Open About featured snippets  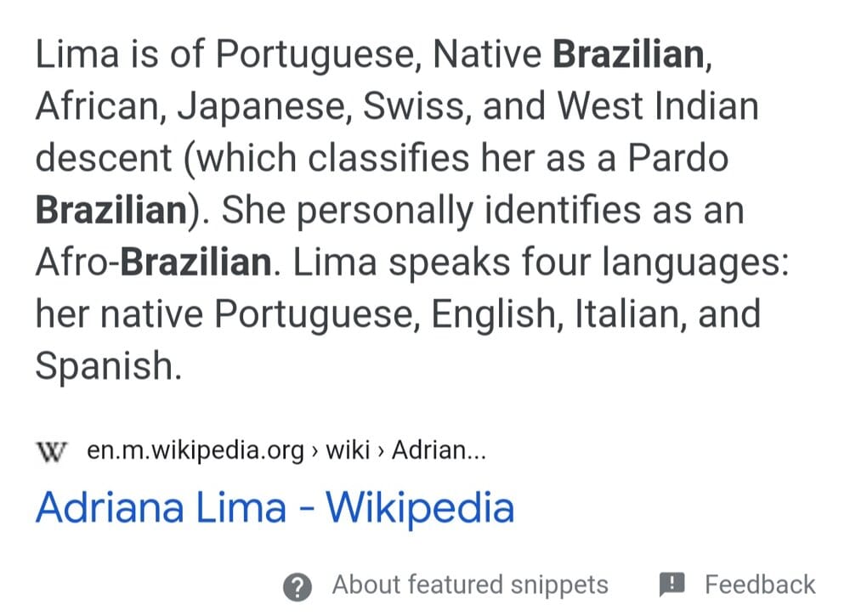coord(469,585)
